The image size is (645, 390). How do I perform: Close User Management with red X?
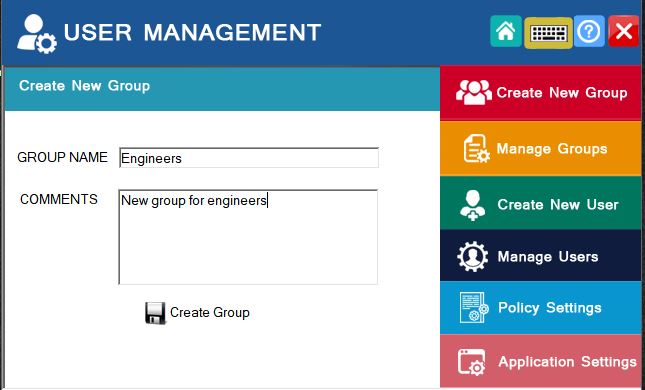click(x=624, y=31)
